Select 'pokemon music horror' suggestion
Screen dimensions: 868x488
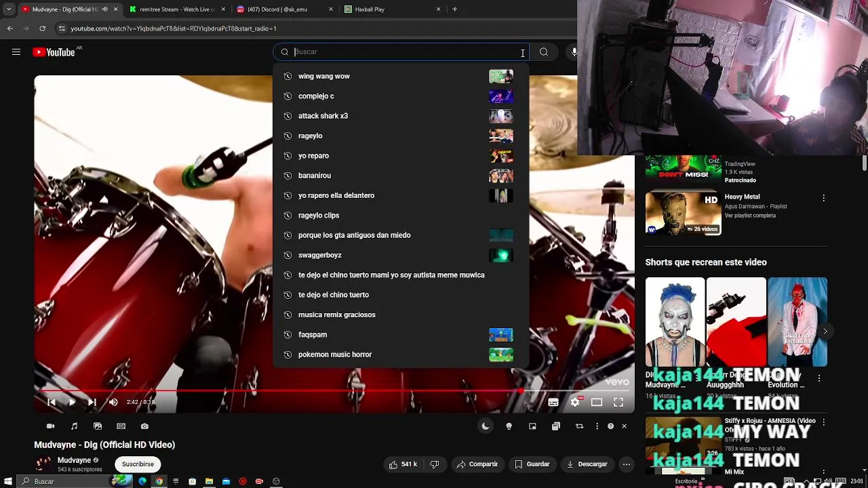(x=401, y=354)
